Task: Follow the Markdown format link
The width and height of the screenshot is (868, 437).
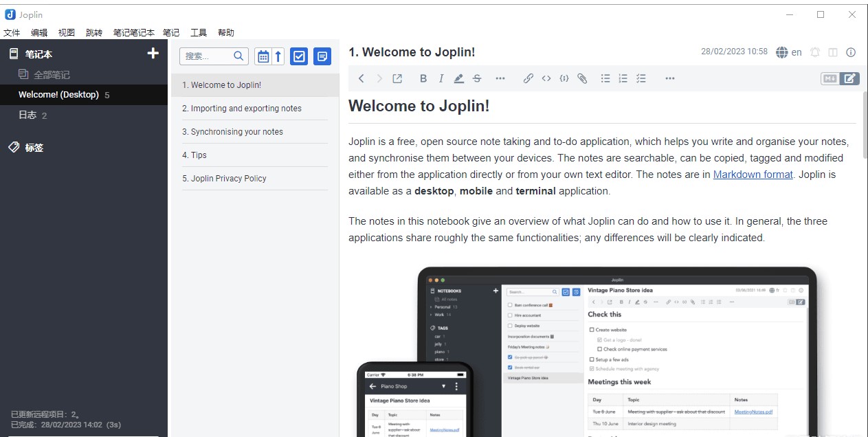Action: [753, 175]
